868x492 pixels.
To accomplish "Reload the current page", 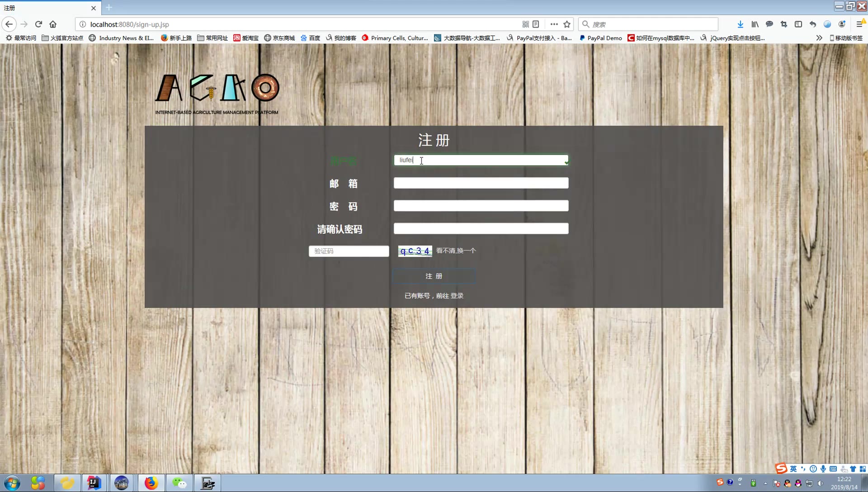I will (x=38, y=24).
